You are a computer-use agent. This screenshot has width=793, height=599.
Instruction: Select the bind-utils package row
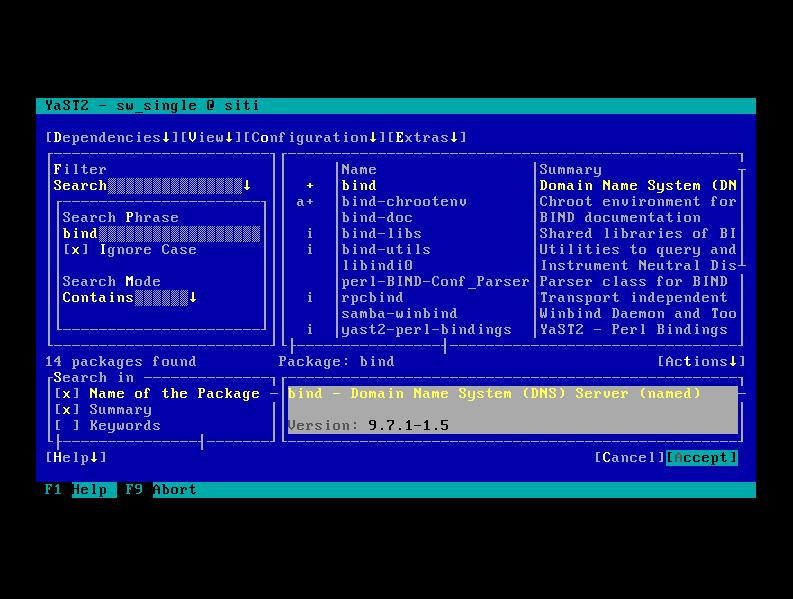(x=512, y=250)
